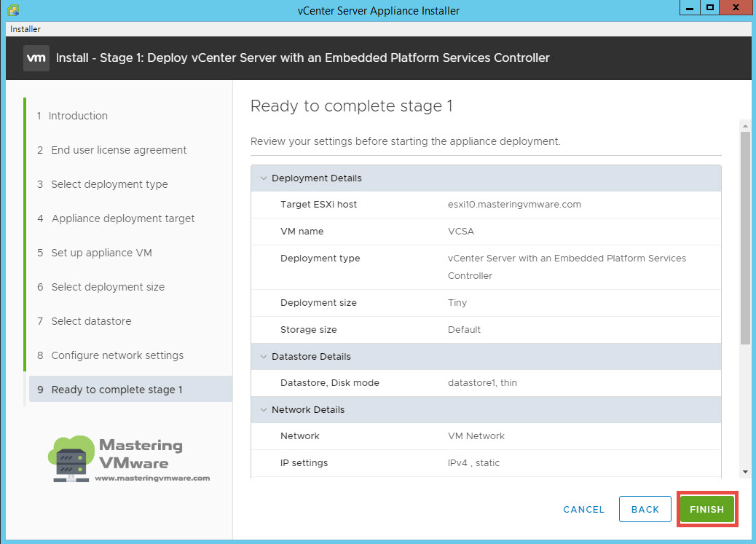Maximize the installer window

pyautogui.click(x=709, y=8)
